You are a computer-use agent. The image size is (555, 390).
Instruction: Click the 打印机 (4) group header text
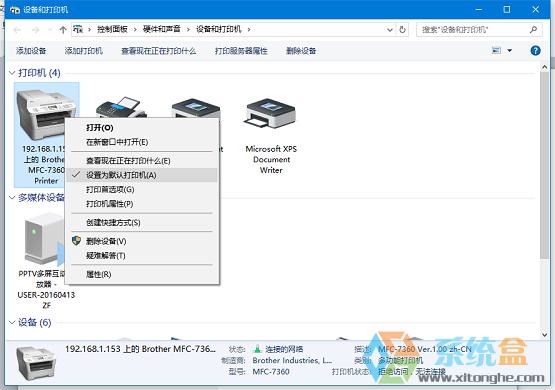click(x=39, y=73)
